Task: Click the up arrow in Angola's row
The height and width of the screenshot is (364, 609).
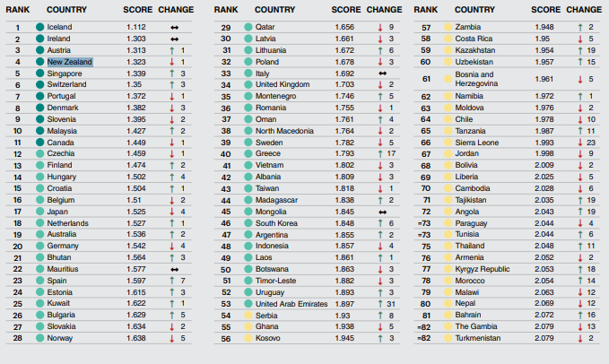Action: tap(580, 212)
